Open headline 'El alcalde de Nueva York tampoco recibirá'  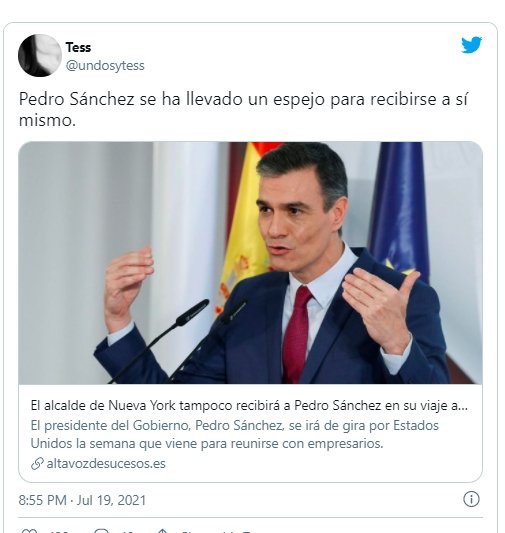249,406
